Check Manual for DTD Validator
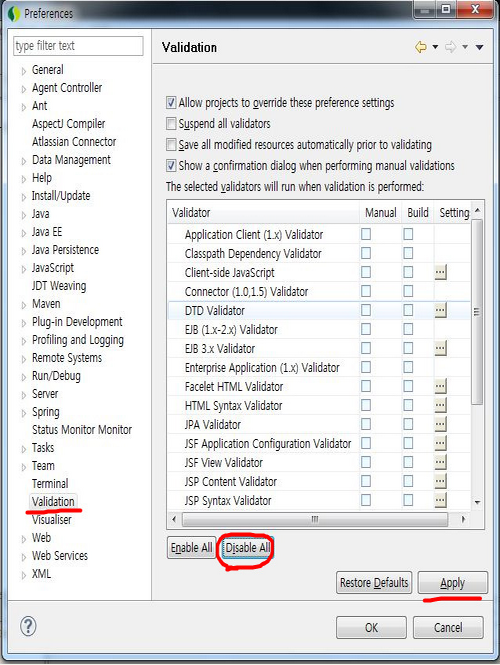 [366, 310]
